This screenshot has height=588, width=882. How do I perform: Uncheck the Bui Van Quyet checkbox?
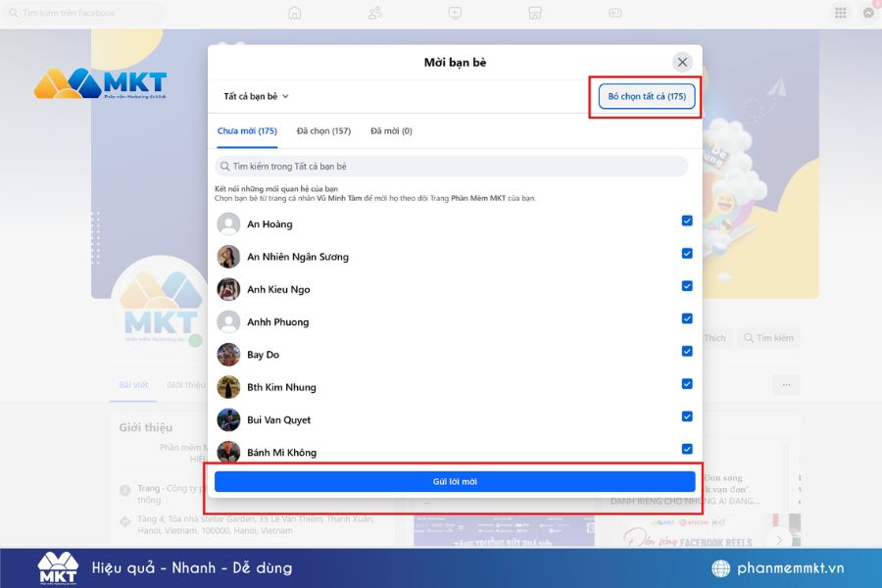(687, 416)
